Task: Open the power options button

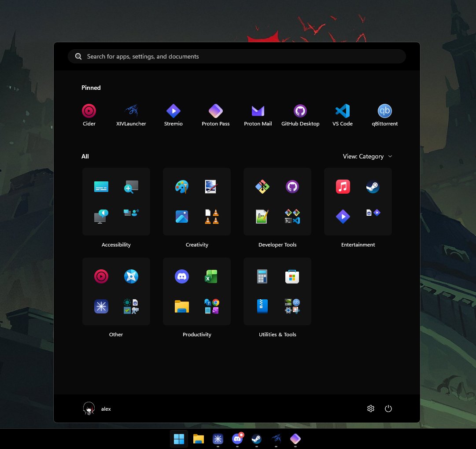Action: [x=388, y=409]
